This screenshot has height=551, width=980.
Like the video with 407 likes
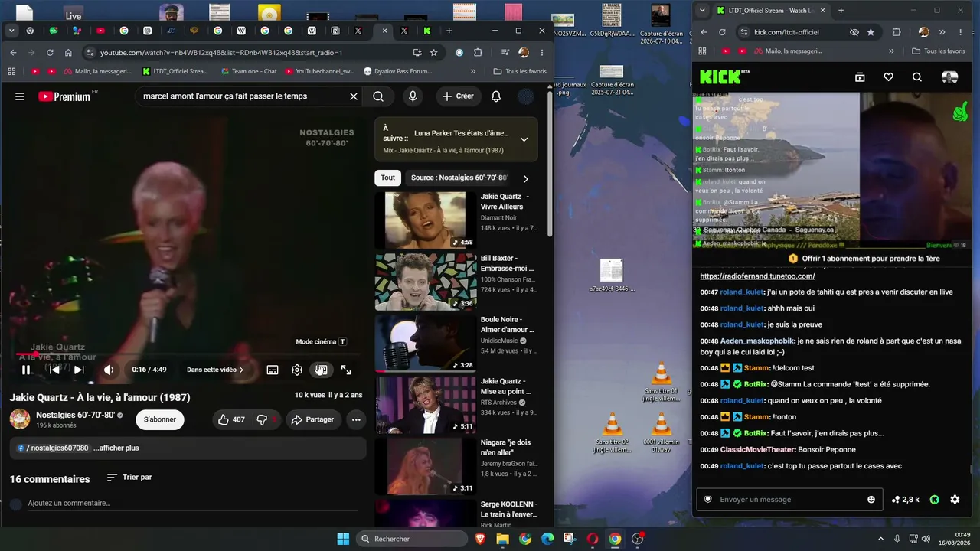click(231, 419)
